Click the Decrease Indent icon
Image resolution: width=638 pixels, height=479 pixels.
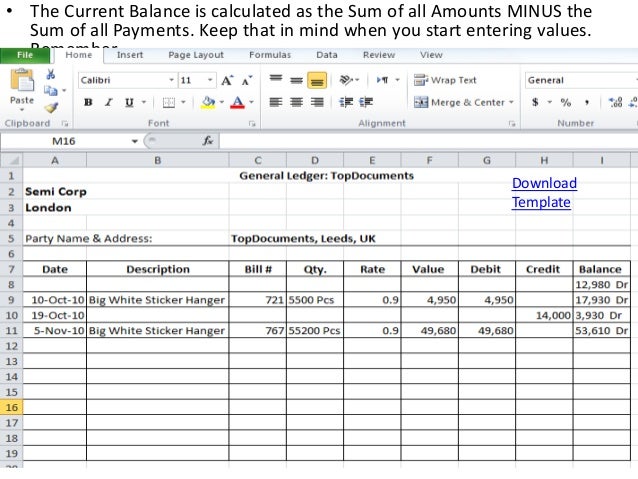click(346, 102)
